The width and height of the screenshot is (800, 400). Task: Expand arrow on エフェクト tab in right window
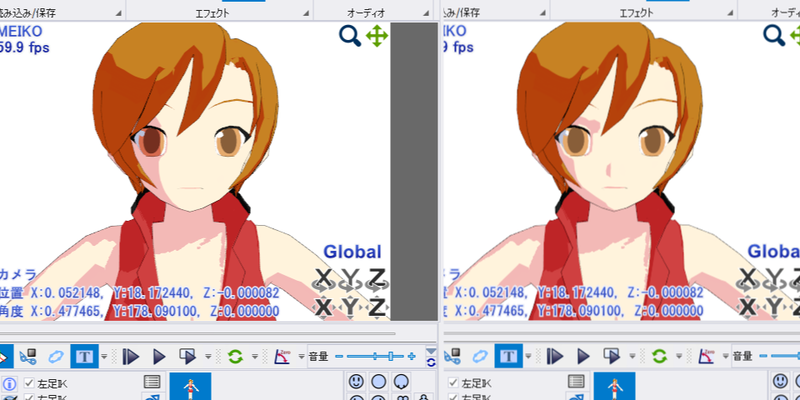[x=731, y=13]
